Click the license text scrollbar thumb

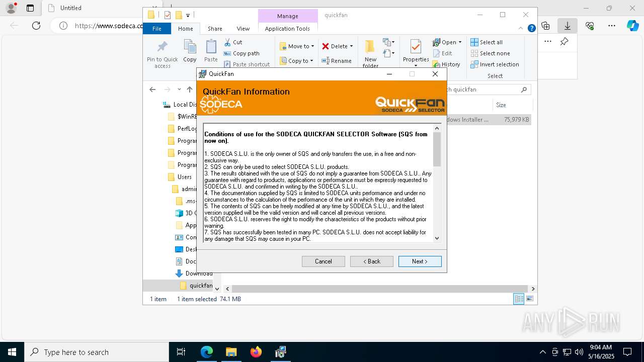pyautogui.click(x=437, y=149)
